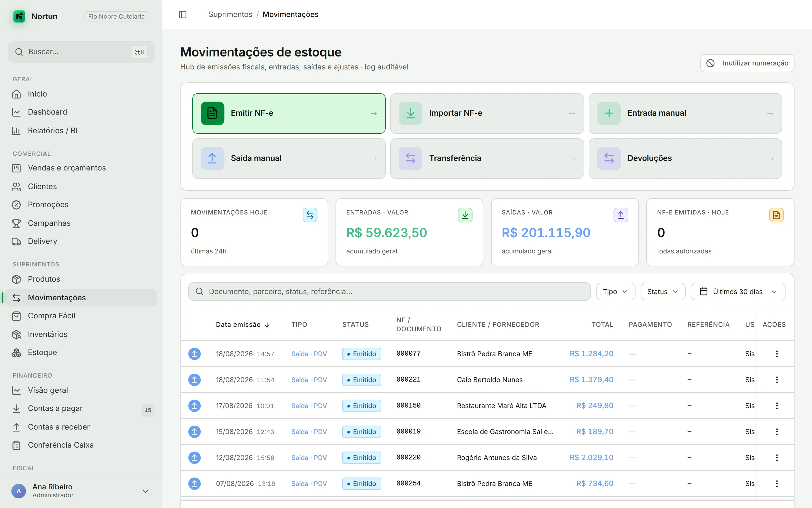Click the Campanhas trophy icon
The image size is (812, 508).
16,223
